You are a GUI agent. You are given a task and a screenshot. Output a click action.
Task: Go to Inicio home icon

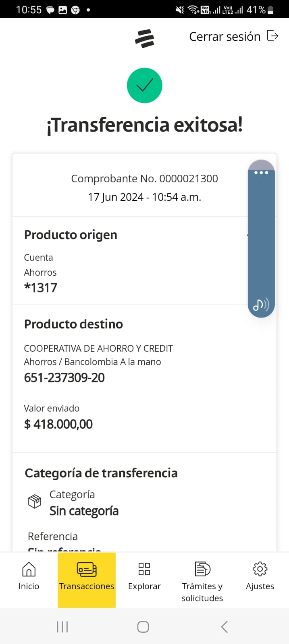pos(29,569)
